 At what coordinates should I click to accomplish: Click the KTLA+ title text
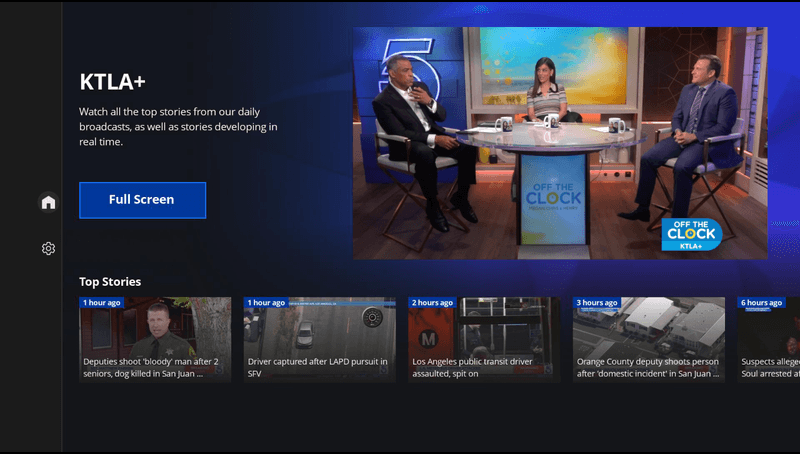point(112,82)
